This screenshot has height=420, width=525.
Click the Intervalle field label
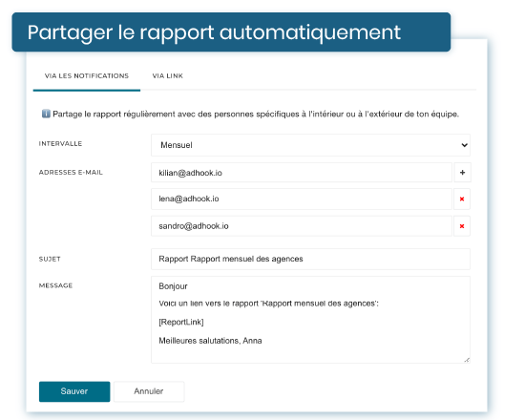pos(60,144)
